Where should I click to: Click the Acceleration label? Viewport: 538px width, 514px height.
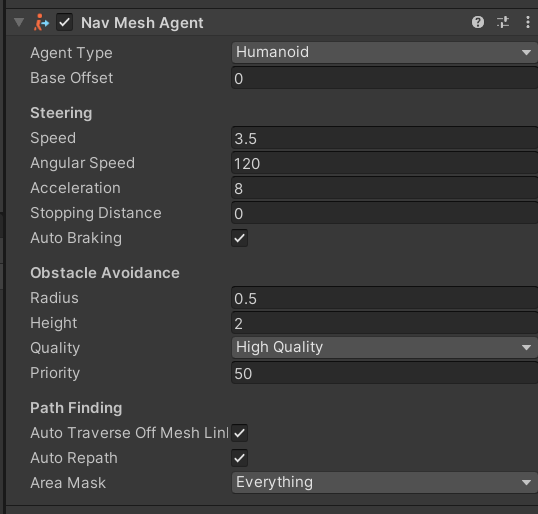point(75,188)
